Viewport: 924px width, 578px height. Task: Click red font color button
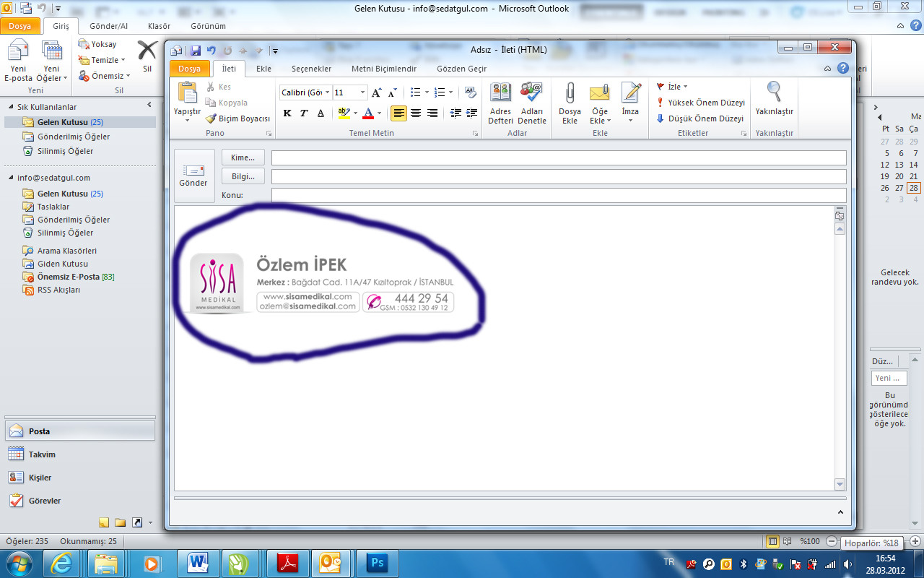pos(367,113)
